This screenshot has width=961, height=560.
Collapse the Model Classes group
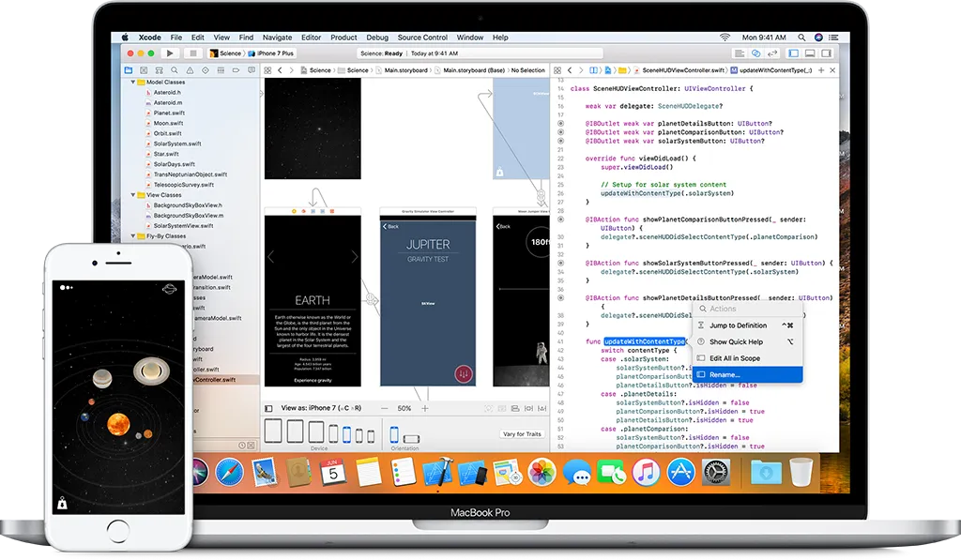tap(133, 83)
